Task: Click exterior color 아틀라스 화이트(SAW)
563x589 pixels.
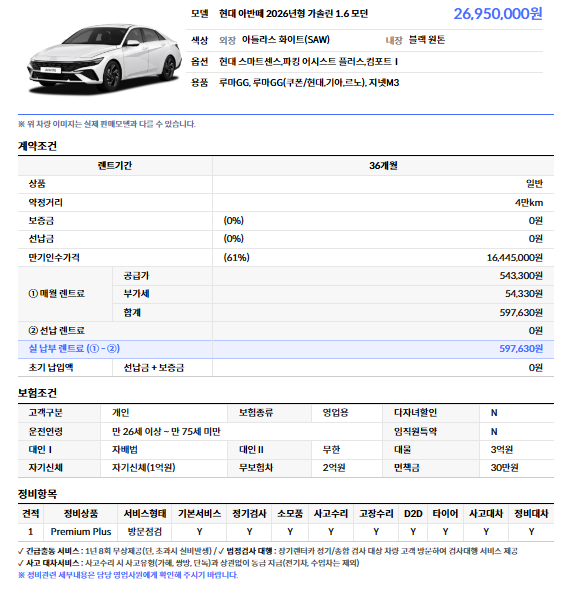Action: [285, 40]
